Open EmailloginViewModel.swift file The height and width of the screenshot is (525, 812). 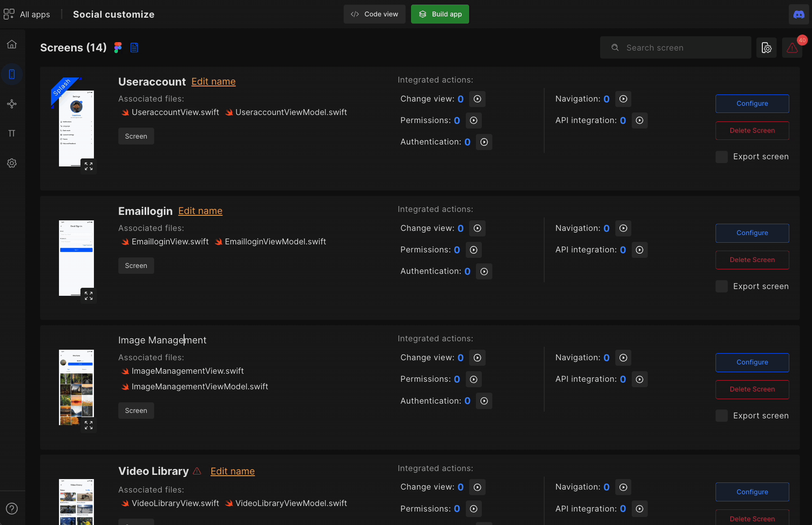[x=270, y=242]
